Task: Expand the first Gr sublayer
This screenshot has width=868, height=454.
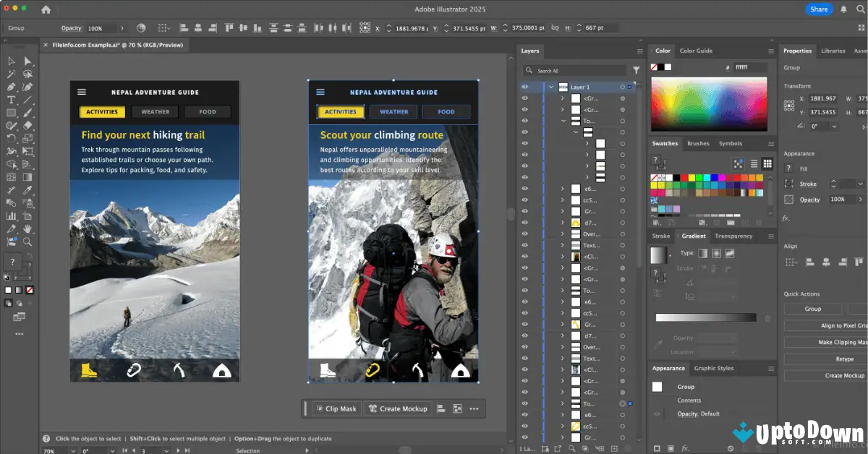Action: click(x=562, y=98)
